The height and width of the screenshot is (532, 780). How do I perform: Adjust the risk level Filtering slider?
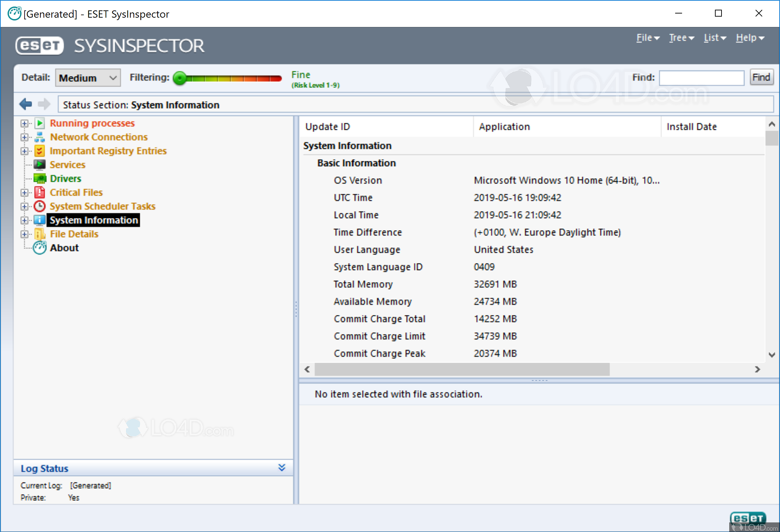[180, 78]
